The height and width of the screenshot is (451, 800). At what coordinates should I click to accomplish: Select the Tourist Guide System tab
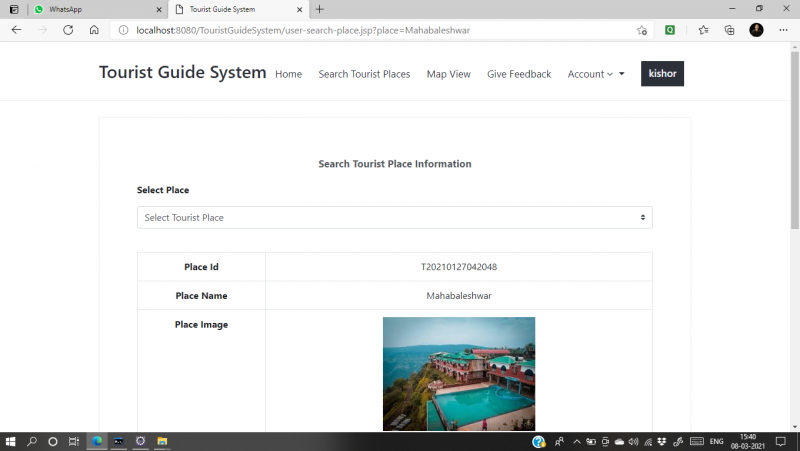[238, 9]
